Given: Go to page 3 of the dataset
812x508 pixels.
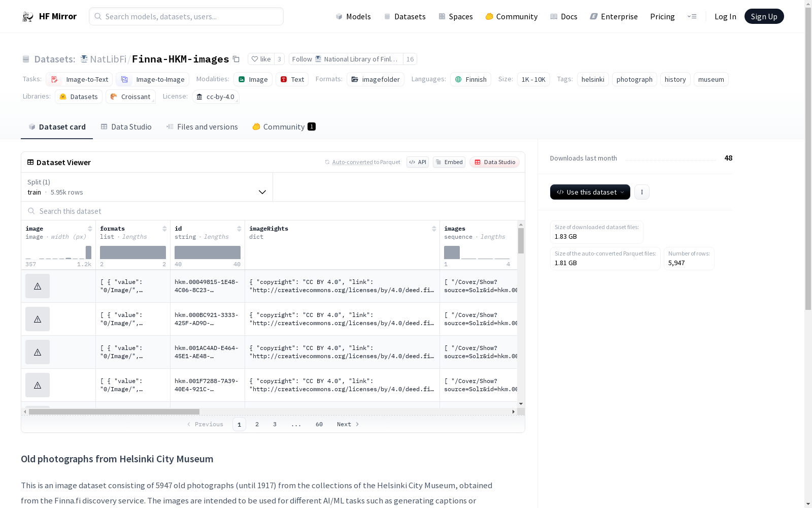Looking at the screenshot, I should [275, 424].
